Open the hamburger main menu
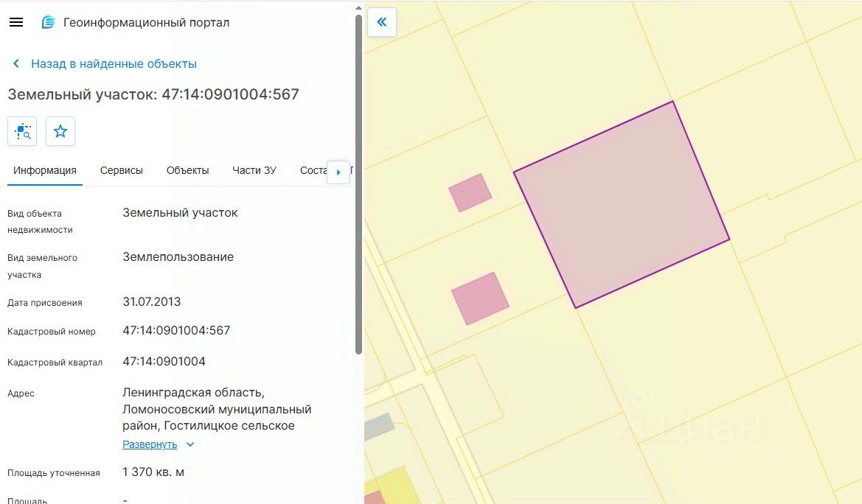Screen dimensions: 862x504 tap(16, 23)
